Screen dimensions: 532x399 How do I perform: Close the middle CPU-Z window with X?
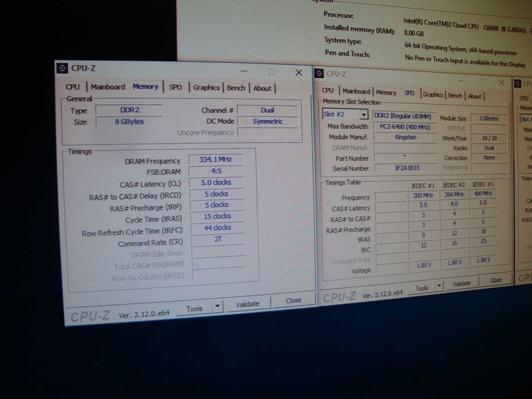point(501,83)
